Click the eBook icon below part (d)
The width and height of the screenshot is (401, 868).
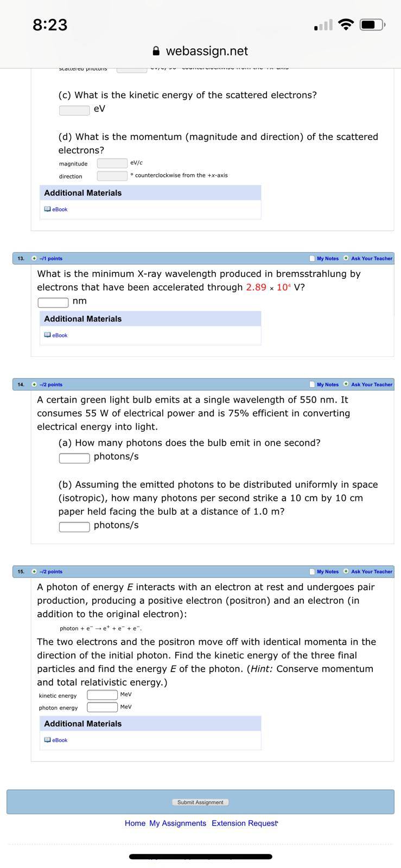click(47, 209)
